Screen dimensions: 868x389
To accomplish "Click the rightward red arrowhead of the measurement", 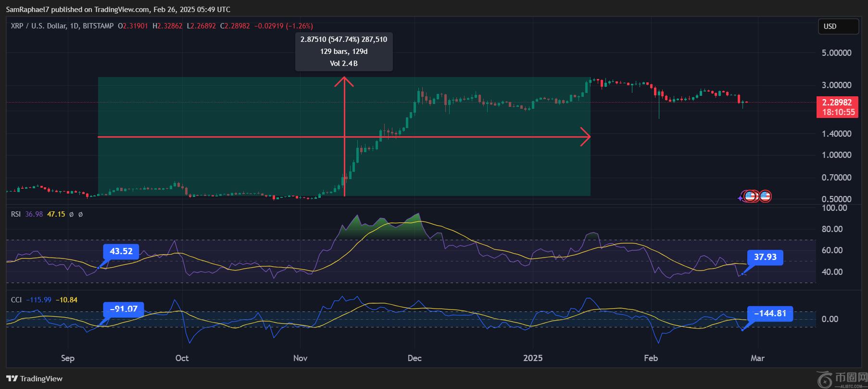I will [586, 137].
